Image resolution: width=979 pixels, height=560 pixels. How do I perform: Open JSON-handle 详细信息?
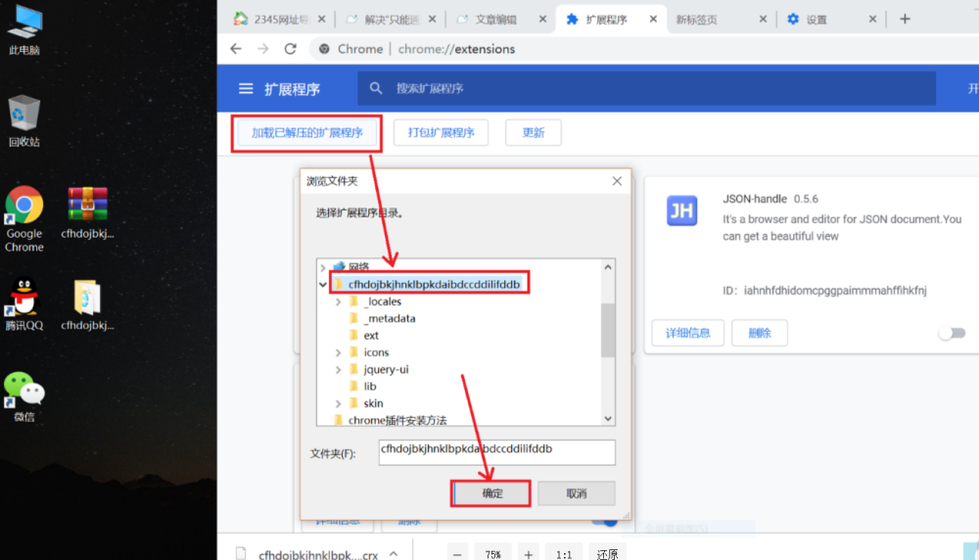[687, 333]
